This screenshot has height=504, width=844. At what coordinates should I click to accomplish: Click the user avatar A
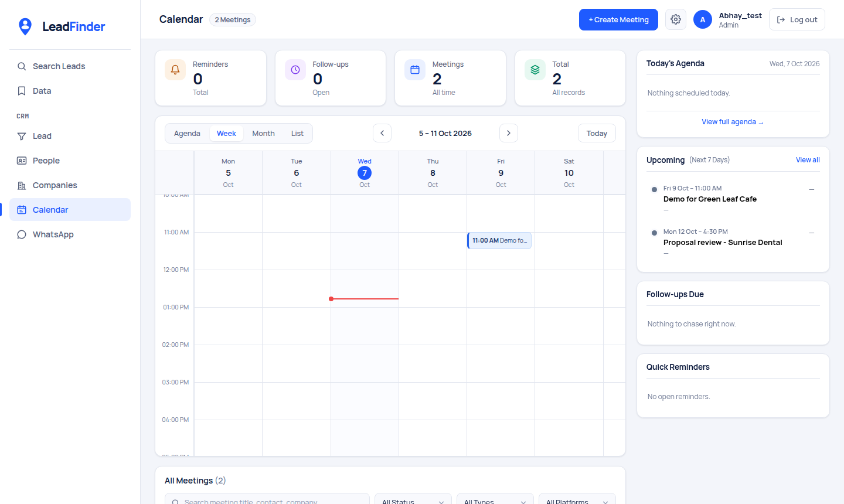(x=703, y=19)
